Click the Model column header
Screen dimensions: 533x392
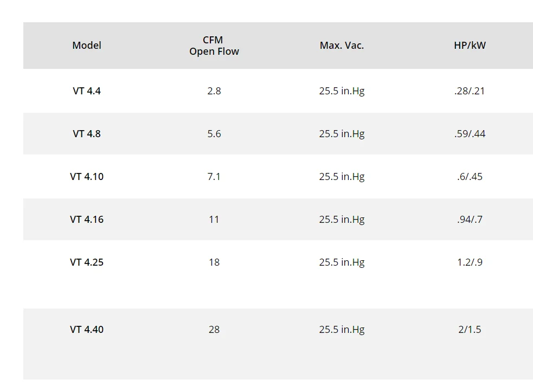(x=87, y=45)
